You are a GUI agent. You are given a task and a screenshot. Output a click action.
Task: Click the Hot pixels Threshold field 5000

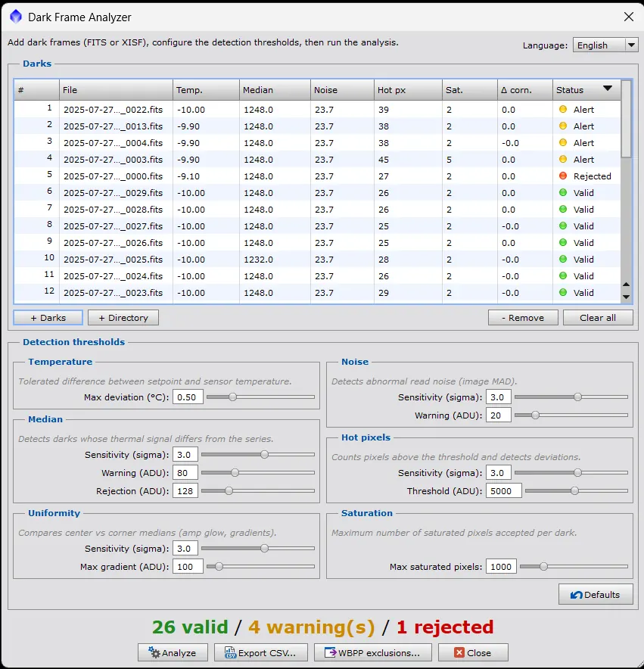point(503,491)
